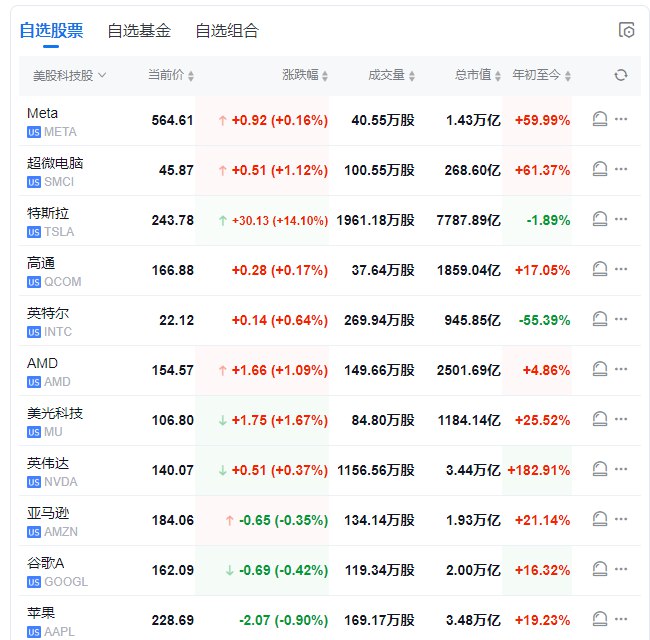The width and height of the screenshot is (650, 640).
Task: Click Google volume 119.34万股
Action: click(x=380, y=570)
